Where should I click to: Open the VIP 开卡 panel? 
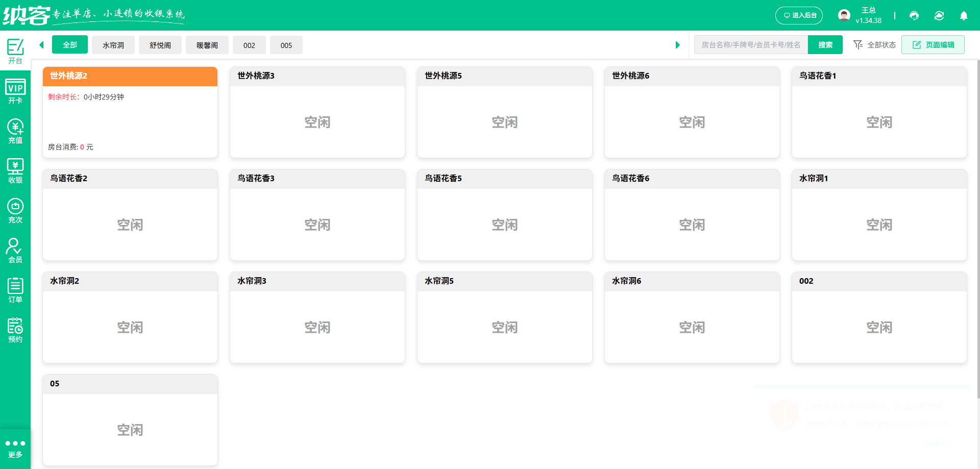point(15,91)
